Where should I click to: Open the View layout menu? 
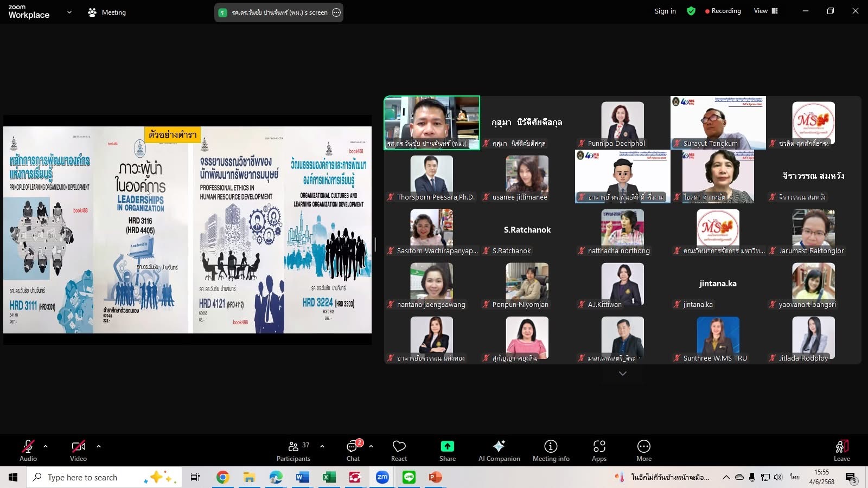click(765, 11)
